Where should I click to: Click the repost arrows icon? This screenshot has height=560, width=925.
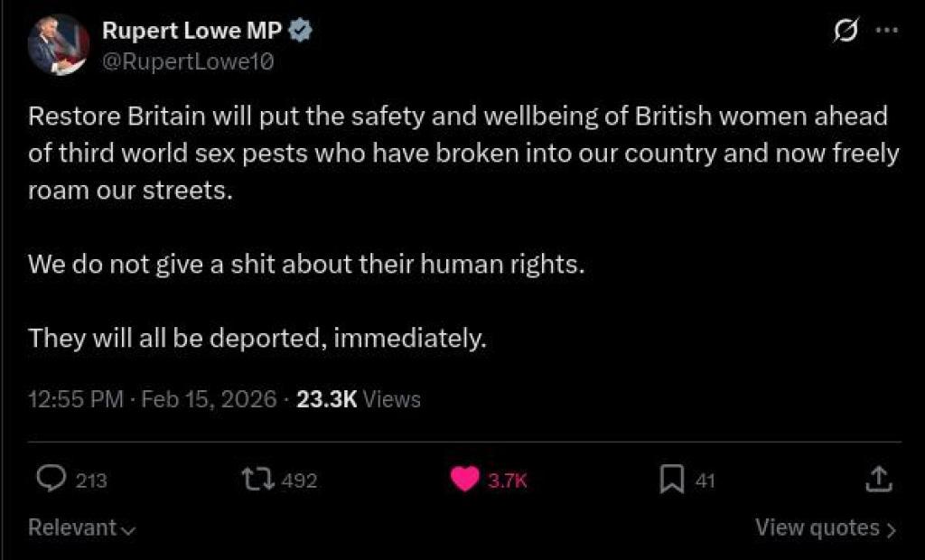click(x=258, y=480)
